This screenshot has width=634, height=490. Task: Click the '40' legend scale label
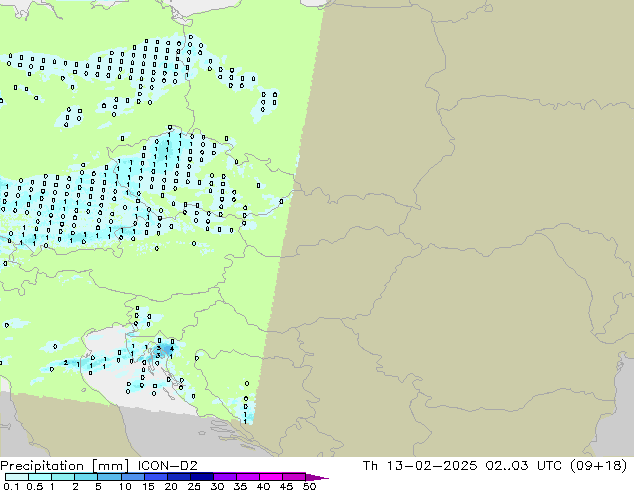point(263,486)
